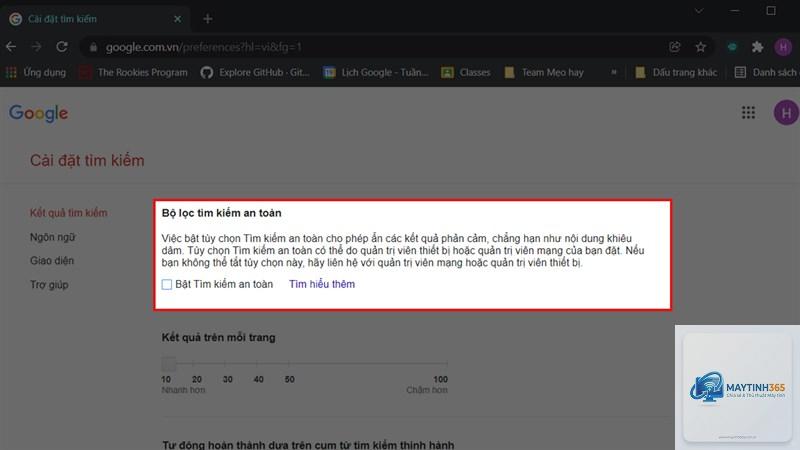Image resolution: width=800 pixels, height=450 pixels.
Task: Open the Extensions puzzle menu
Action: point(758,47)
